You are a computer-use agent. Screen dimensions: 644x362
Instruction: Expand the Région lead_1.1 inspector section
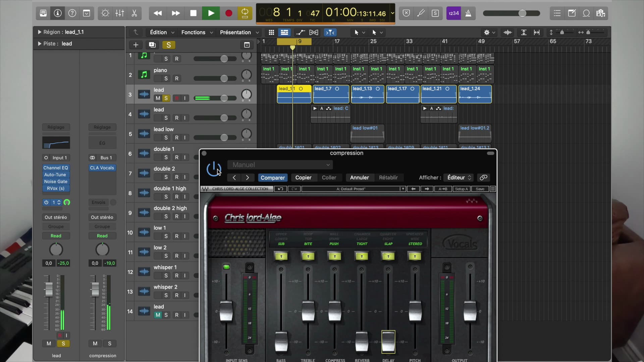pyautogui.click(x=40, y=32)
